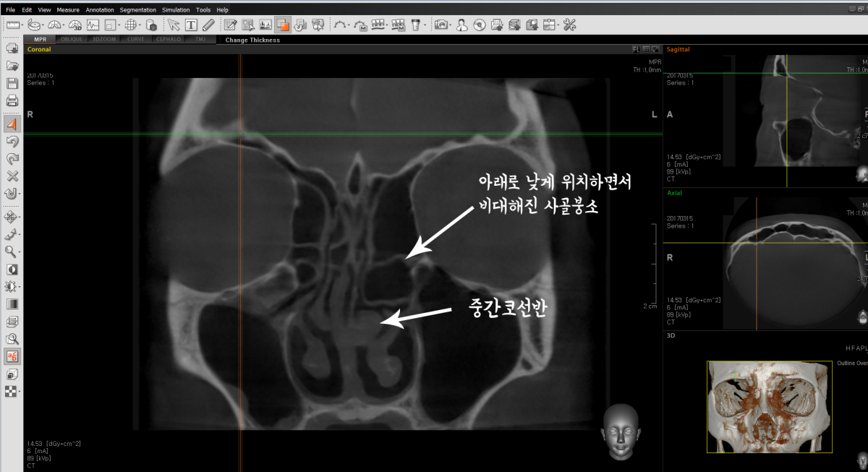
Task: Toggle the invert contrast icon
Action: coord(12,269)
